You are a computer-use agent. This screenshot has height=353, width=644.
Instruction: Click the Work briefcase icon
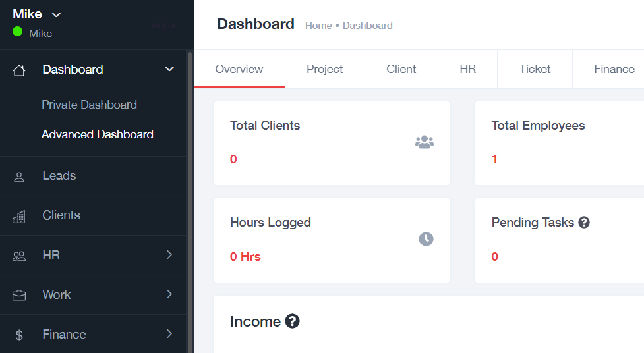(19, 295)
